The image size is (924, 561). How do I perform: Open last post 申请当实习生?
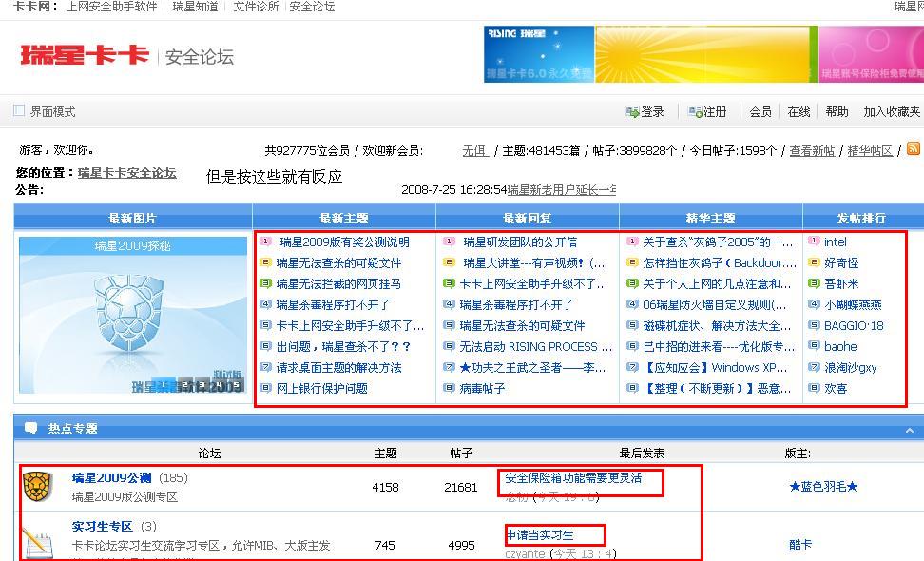[x=540, y=535]
